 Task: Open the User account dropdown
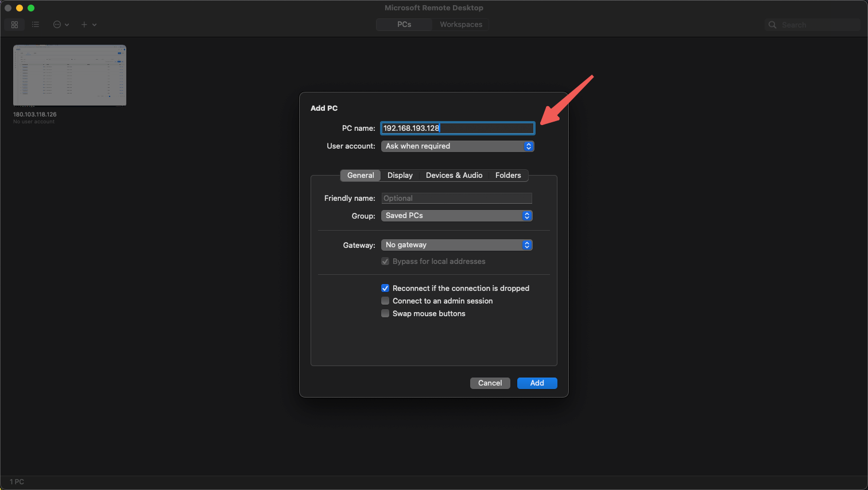click(458, 146)
